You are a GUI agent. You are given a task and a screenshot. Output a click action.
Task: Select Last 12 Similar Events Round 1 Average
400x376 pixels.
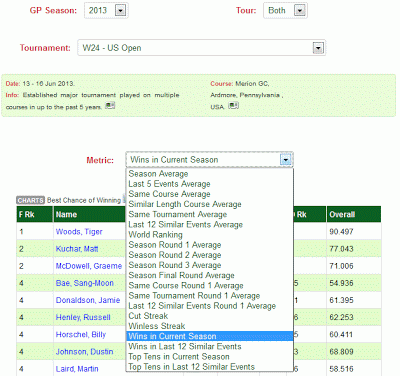tap(210, 306)
